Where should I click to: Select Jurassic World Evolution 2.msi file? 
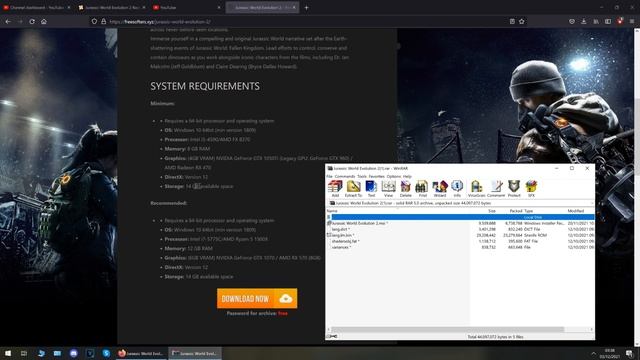[x=359, y=223]
